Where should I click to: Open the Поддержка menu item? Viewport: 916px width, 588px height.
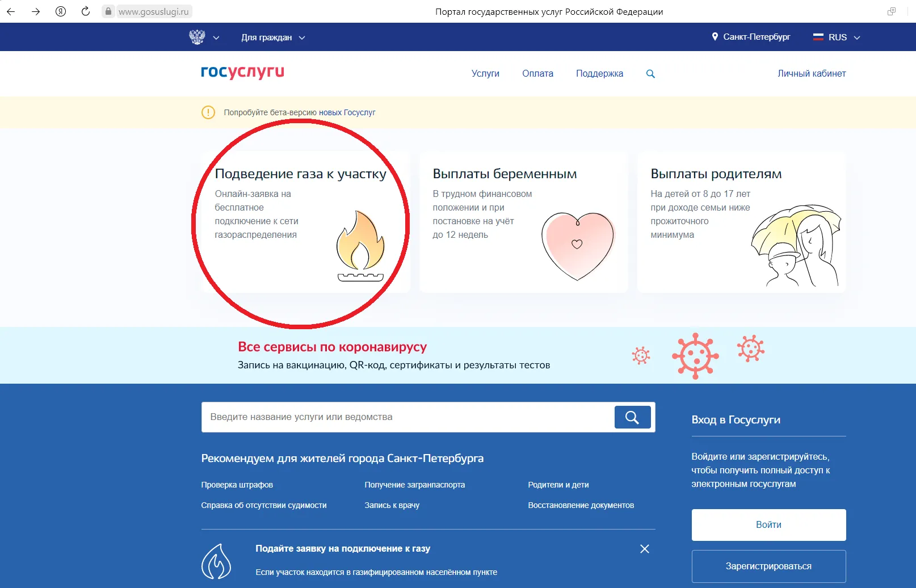[x=599, y=73]
